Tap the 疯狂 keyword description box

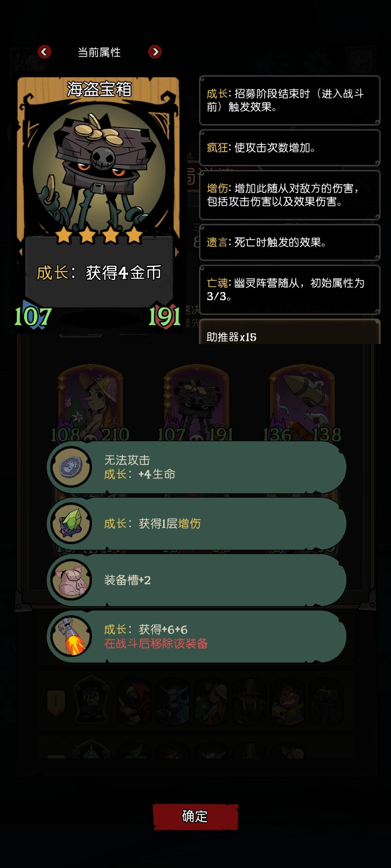[290, 148]
